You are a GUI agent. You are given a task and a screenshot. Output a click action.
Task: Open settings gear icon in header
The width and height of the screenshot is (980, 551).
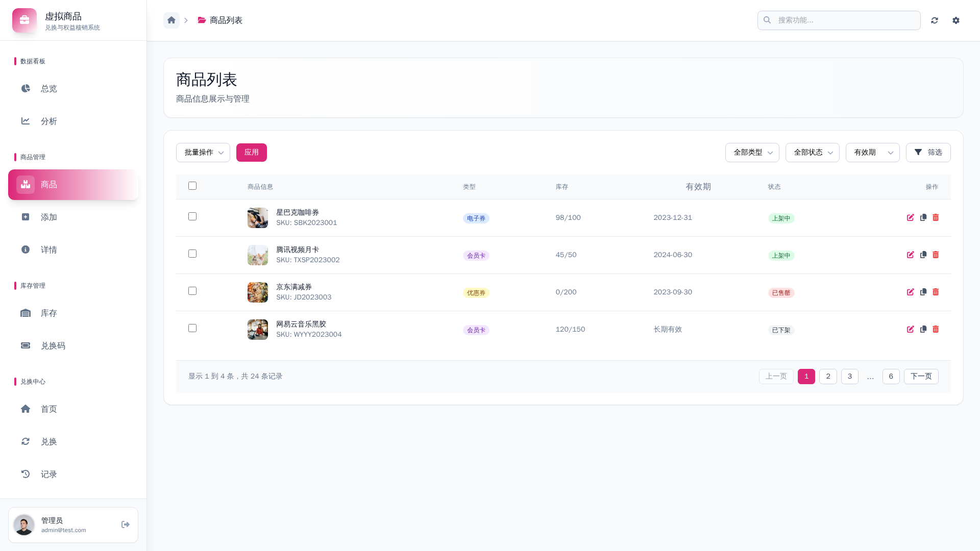click(956, 20)
